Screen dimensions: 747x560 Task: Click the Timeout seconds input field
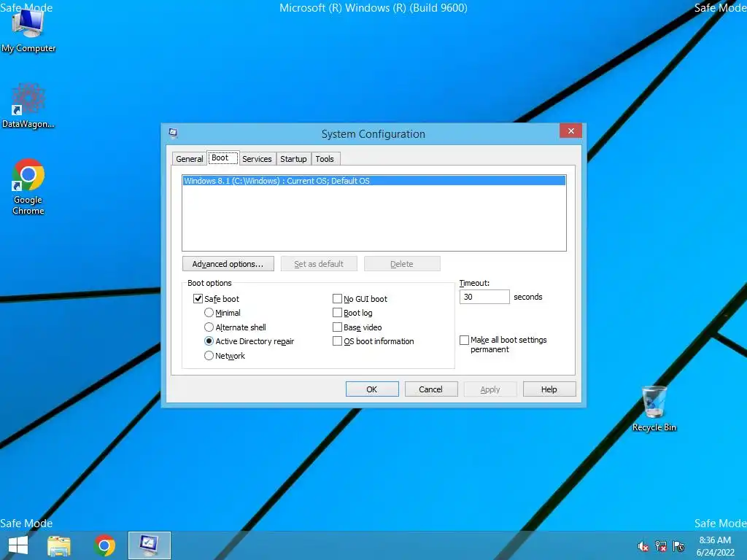484,297
